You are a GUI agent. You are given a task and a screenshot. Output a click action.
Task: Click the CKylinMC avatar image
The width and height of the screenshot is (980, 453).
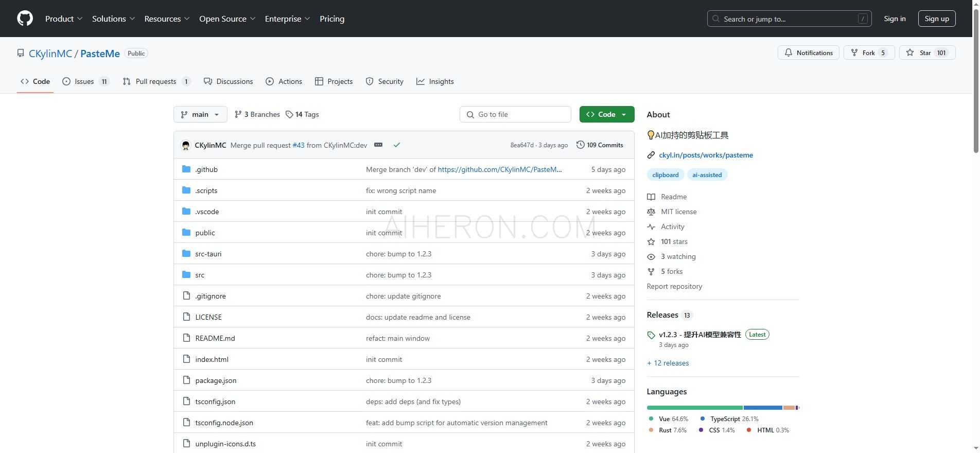tap(186, 145)
